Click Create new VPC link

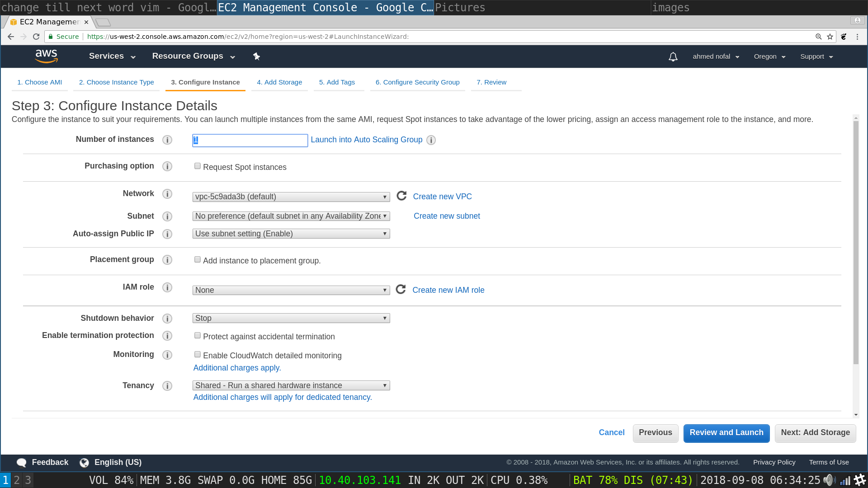(x=442, y=197)
